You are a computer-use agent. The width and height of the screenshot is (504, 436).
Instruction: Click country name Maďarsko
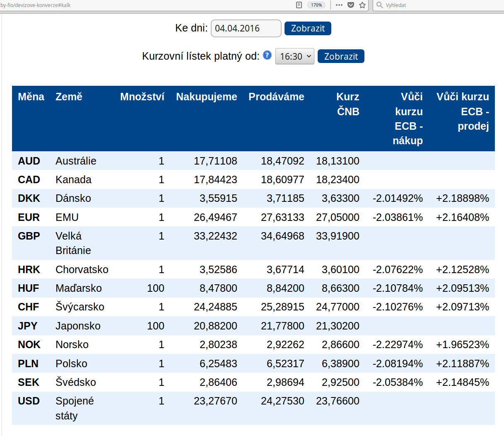[79, 288]
